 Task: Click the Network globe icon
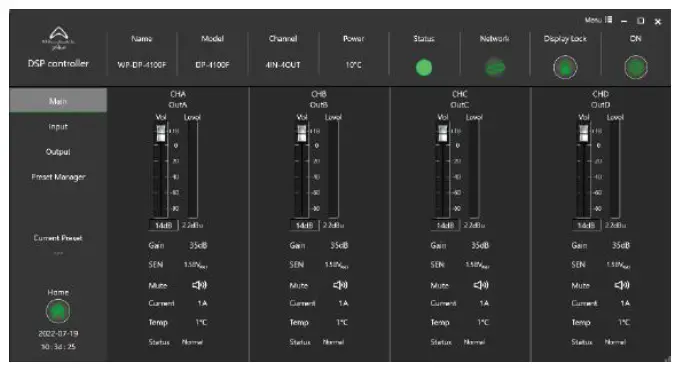tap(495, 68)
